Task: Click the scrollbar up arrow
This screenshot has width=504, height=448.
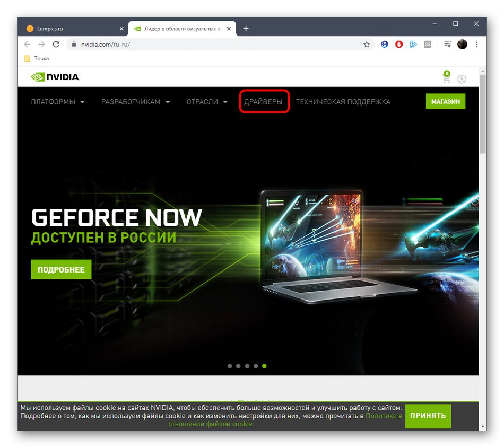Action: pyautogui.click(x=482, y=71)
